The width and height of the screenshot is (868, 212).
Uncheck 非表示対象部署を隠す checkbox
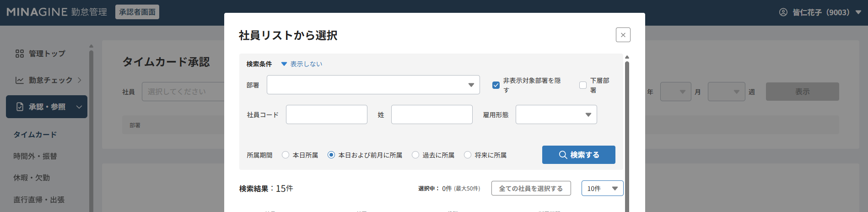496,85
